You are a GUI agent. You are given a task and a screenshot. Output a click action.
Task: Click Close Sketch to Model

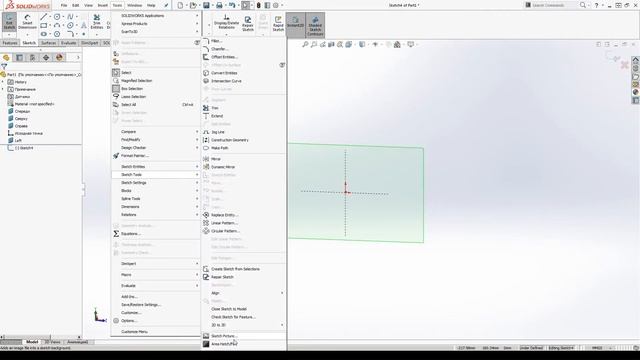[x=244, y=309]
